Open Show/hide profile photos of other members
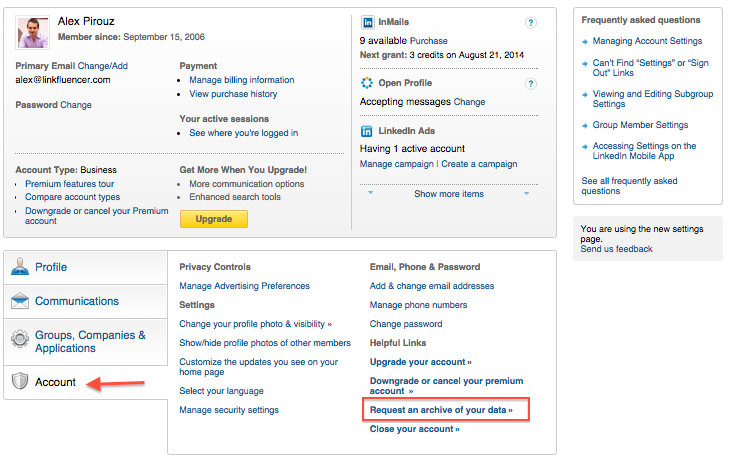Viewport: 729px width, 461px height. click(x=265, y=343)
